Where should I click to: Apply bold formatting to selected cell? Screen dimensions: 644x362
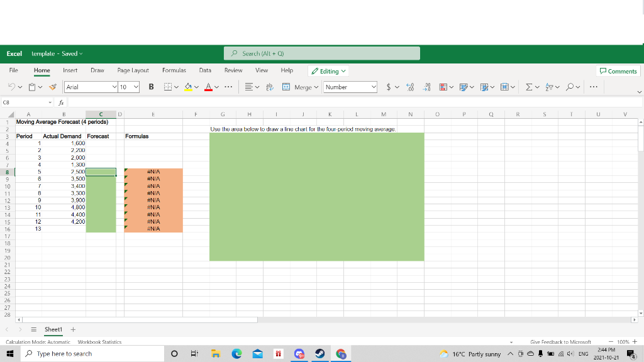pyautogui.click(x=151, y=86)
